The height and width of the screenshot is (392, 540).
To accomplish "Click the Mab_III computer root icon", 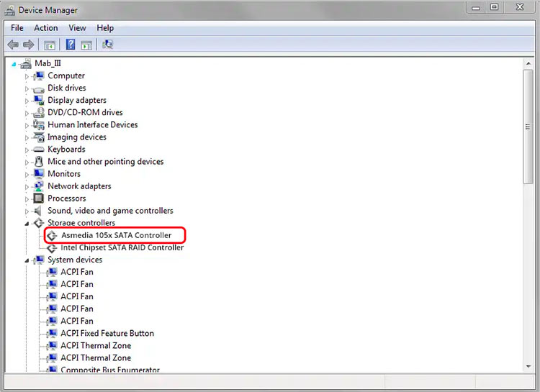I will [26, 64].
